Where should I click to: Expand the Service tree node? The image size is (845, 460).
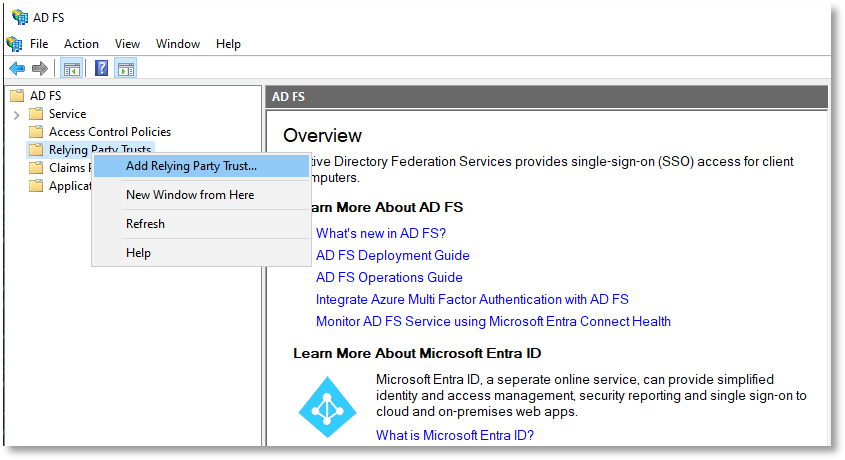tap(17, 115)
